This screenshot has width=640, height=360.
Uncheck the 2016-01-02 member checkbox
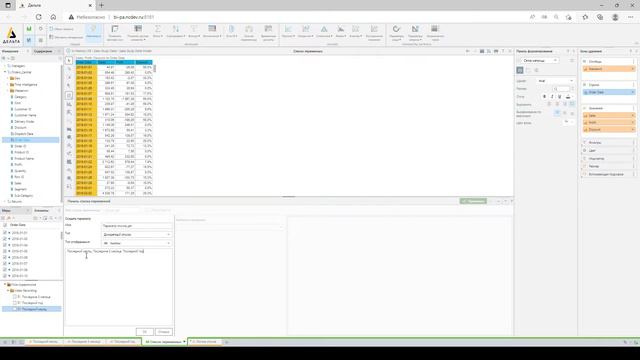tap(5, 239)
